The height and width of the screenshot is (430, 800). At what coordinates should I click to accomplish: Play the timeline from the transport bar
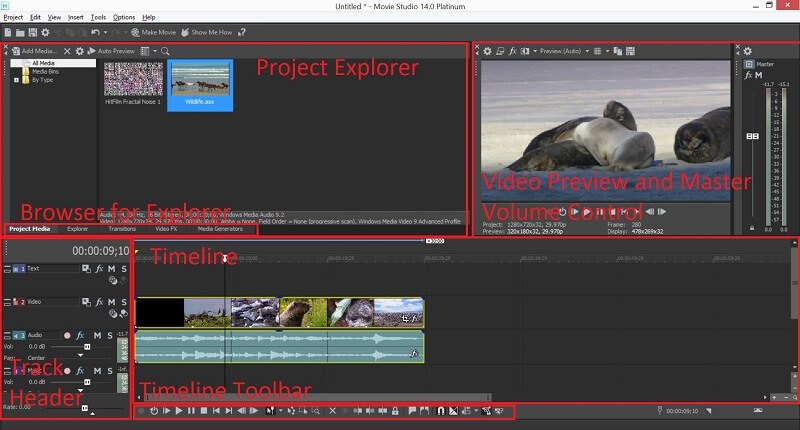(x=179, y=411)
